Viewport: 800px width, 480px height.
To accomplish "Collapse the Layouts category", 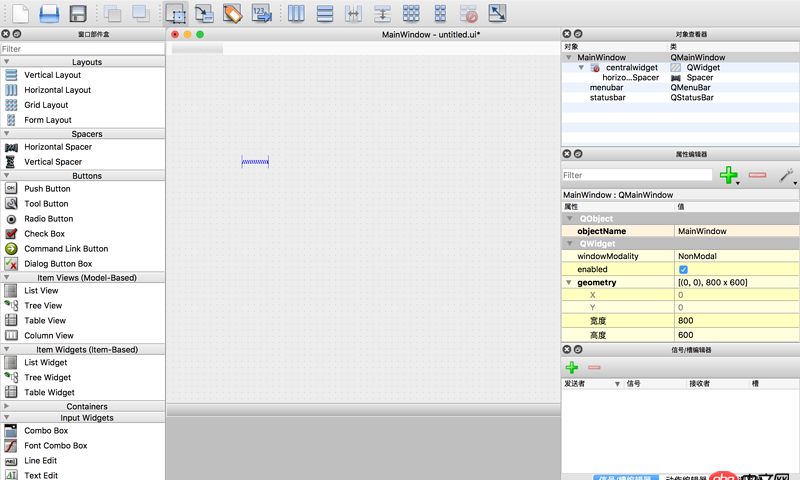I will (x=7, y=62).
